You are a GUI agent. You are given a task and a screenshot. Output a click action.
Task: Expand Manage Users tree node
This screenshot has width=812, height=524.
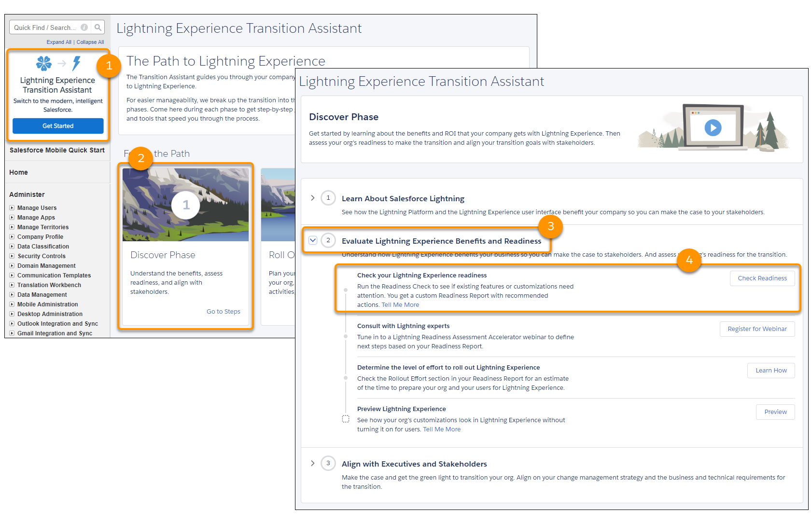point(12,208)
